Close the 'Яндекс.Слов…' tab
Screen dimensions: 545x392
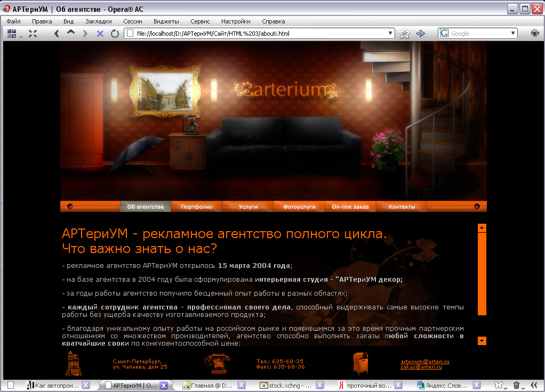(477, 385)
